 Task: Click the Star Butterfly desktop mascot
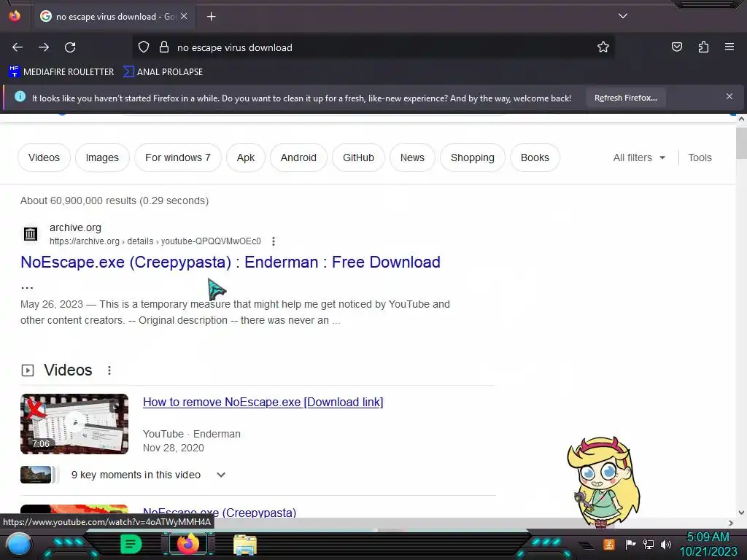603,483
